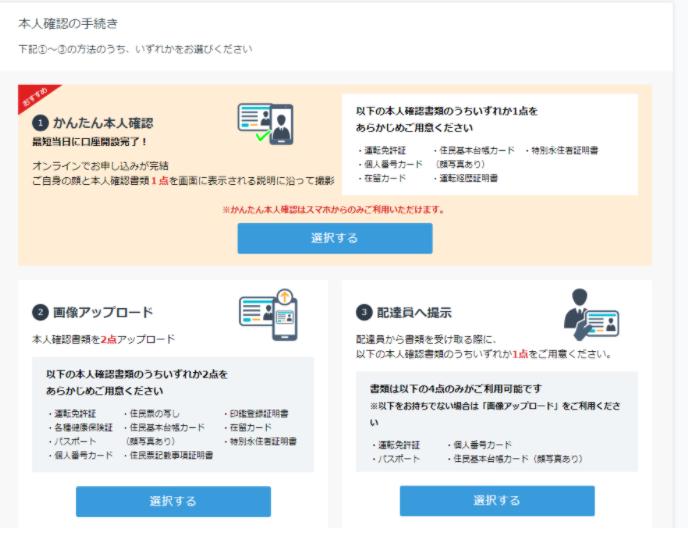Click 運転免許証 in the upload list
This screenshot has width=695, height=534.
point(75,413)
